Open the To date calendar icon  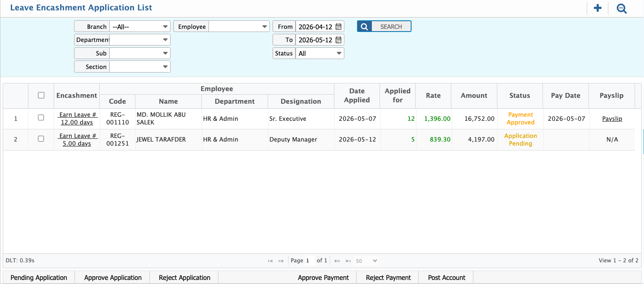point(338,40)
